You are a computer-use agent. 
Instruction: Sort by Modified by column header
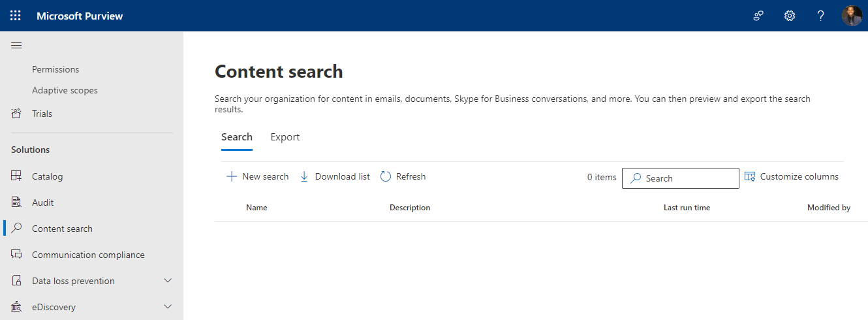pyautogui.click(x=829, y=208)
